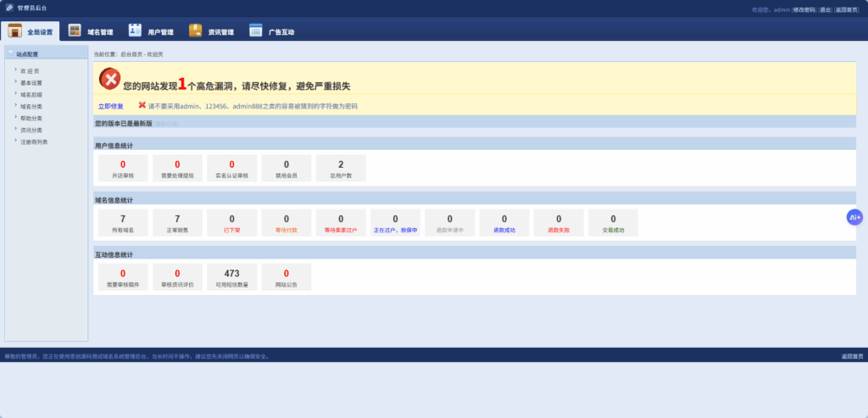Click the 可用短信数量 tile
The width and height of the screenshot is (868, 418).
pos(231,278)
